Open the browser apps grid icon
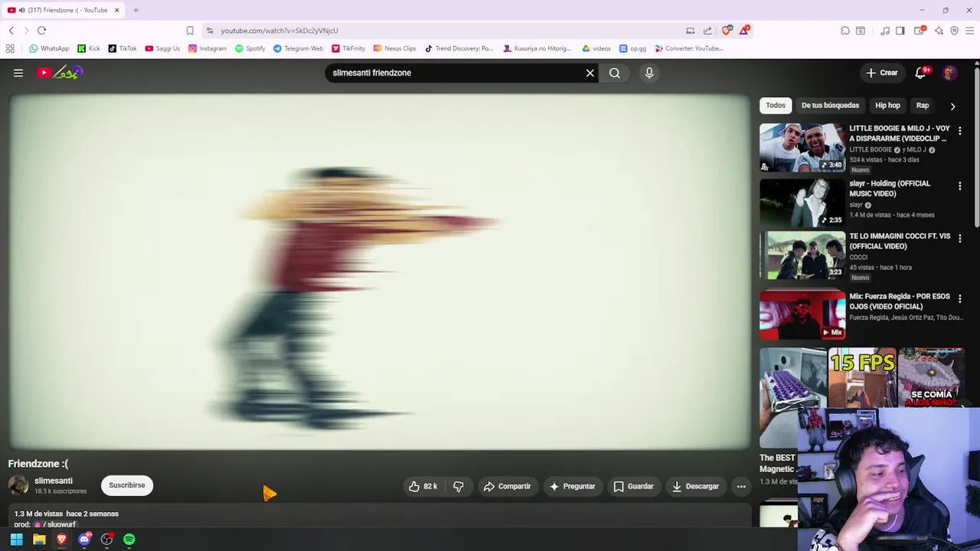 [10, 48]
